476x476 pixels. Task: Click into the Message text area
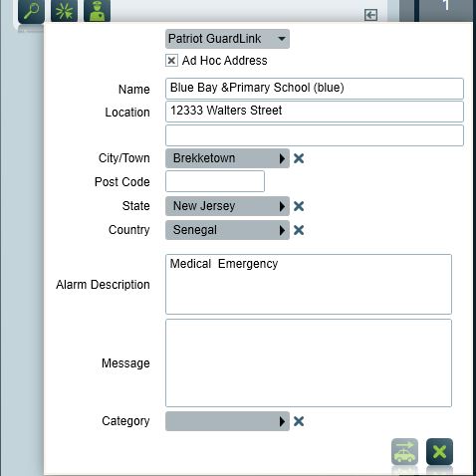pos(309,363)
